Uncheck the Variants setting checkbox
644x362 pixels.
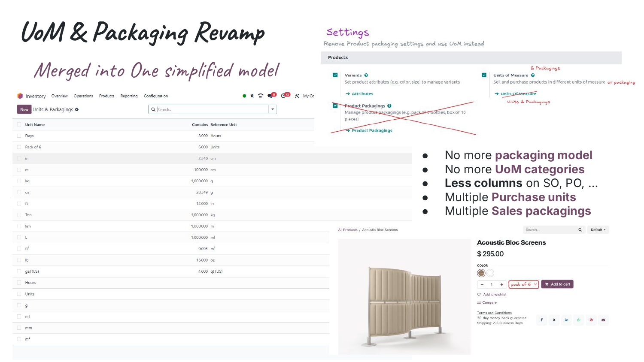pos(335,75)
